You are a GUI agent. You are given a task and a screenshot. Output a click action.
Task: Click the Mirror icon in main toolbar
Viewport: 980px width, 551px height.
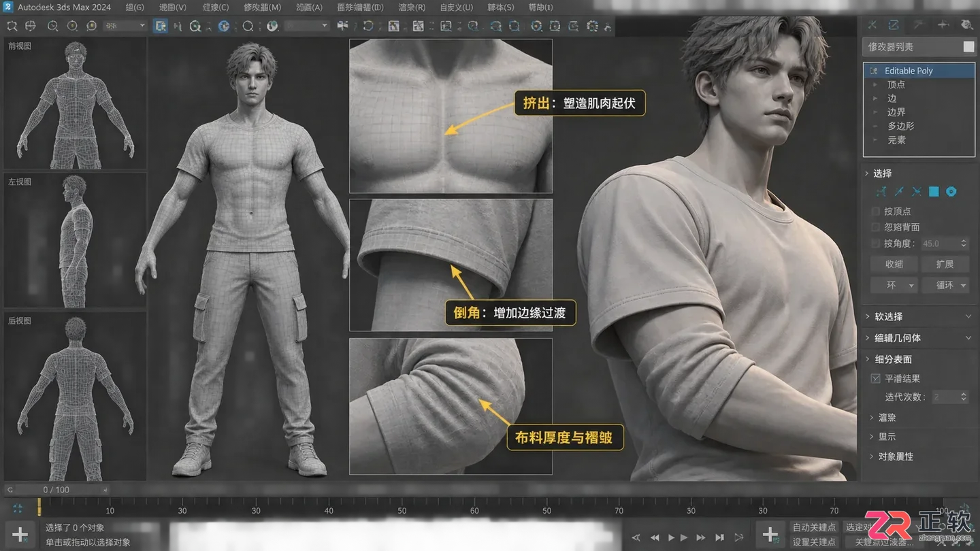coord(343,26)
